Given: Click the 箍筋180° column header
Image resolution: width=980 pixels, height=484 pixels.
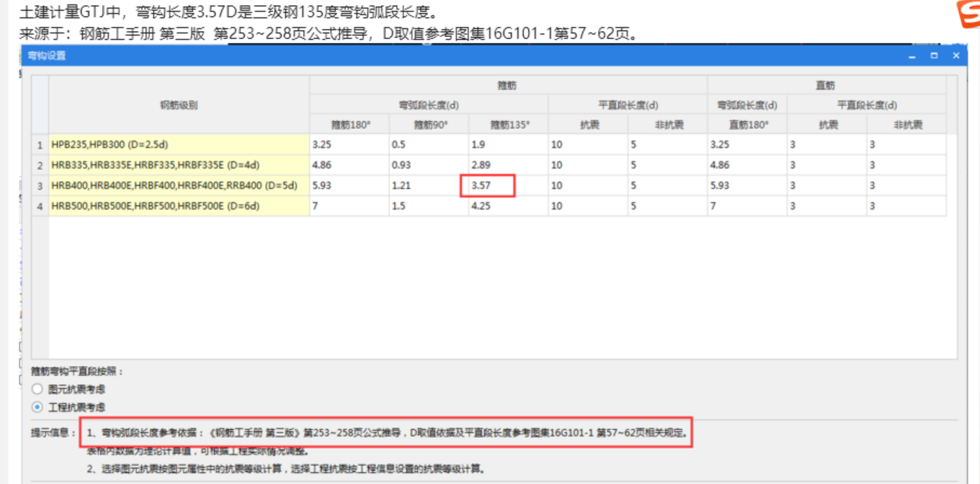Looking at the screenshot, I should coord(349,125).
